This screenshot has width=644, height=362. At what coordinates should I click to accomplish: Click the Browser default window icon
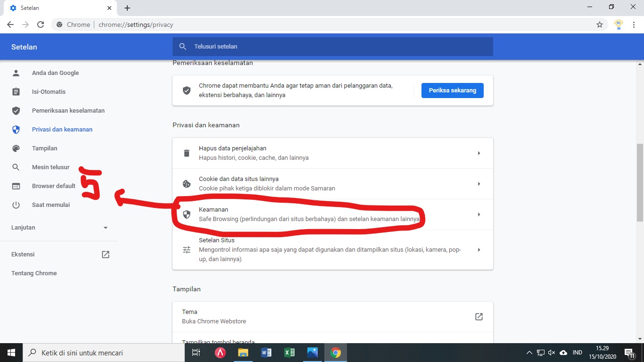pos(16,186)
